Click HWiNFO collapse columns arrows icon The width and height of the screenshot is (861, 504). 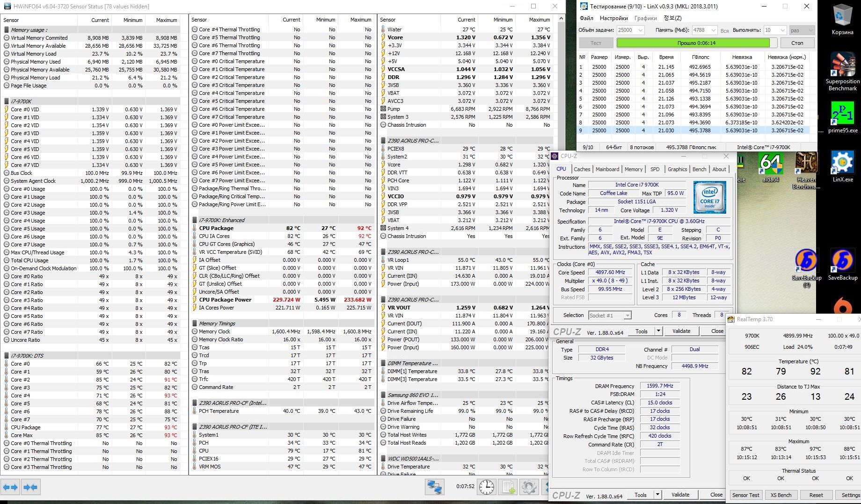click(x=30, y=487)
